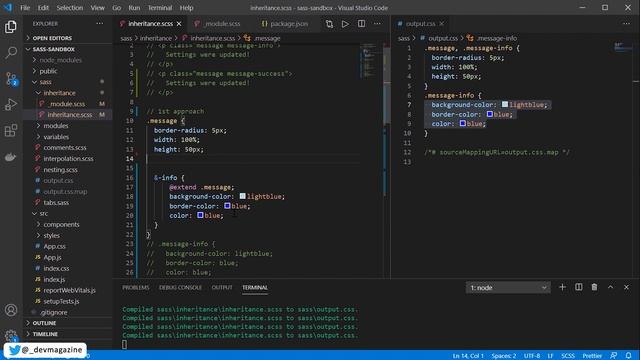The image size is (640, 360).
Task: Kill terminal with trash icon
Action: tap(594, 287)
